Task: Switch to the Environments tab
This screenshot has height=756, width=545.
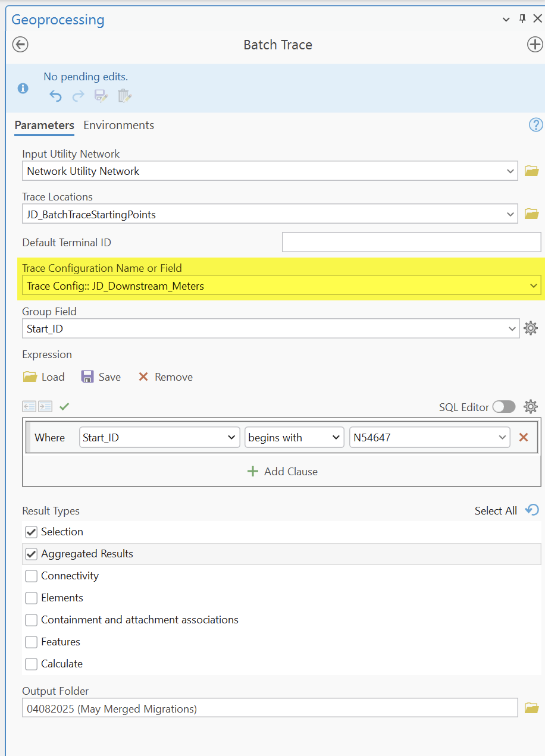Action: [118, 126]
